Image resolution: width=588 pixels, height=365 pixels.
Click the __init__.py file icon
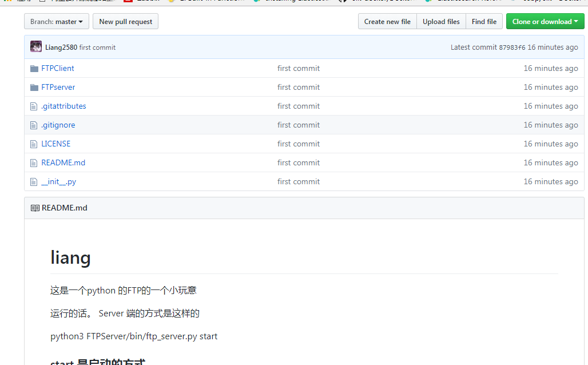[x=34, y=182]
